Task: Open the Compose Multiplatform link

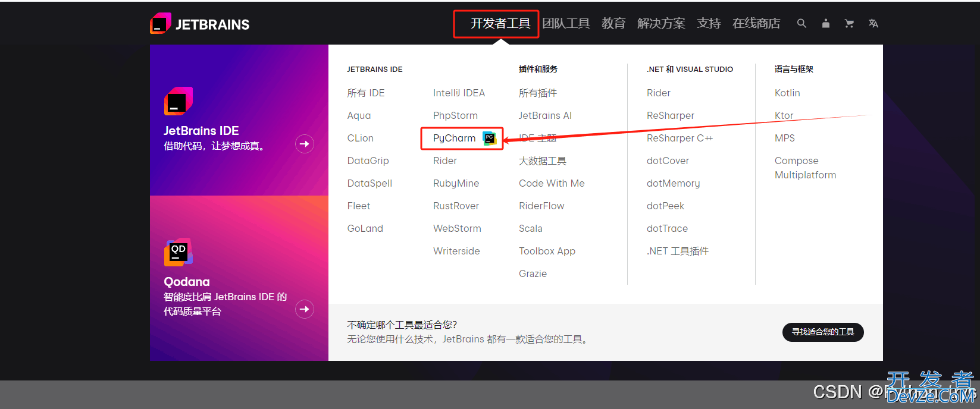Action: click(x=805, y=168)
